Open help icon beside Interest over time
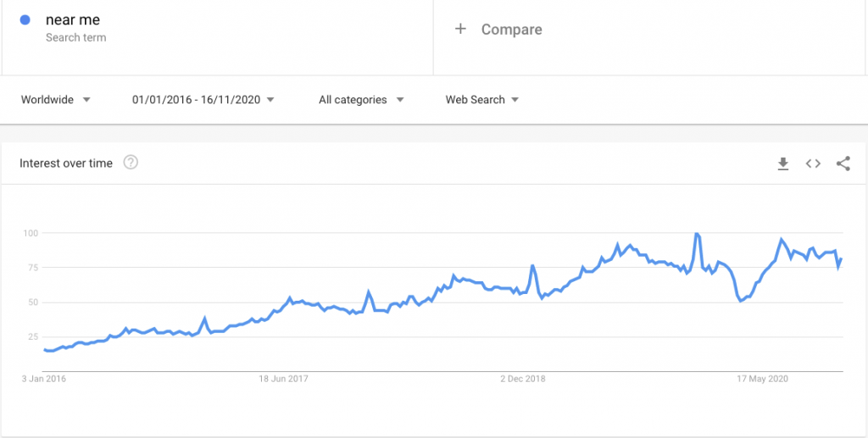This screenshot has height=438, width=868. coord(131,163)
